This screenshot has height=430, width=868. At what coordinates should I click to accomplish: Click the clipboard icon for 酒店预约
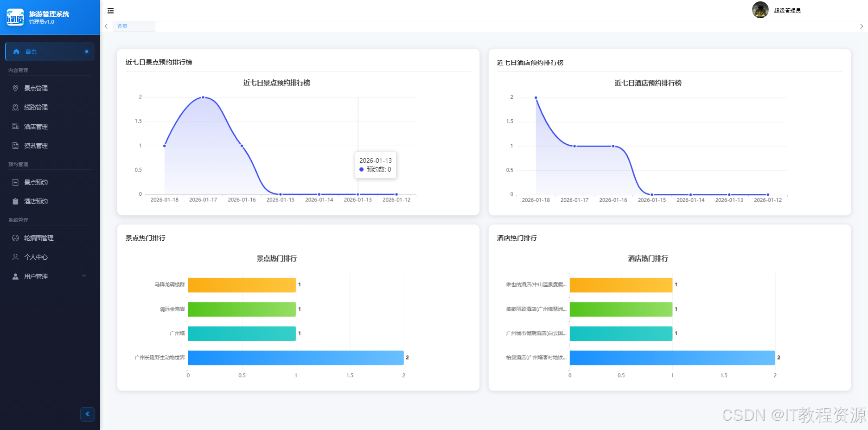click(x=15, y=201)
